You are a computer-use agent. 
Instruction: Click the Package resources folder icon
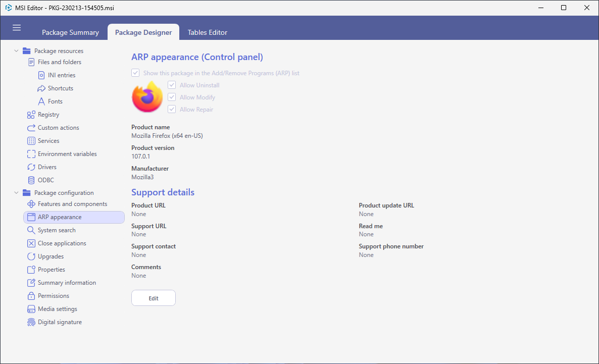pos(26,51)
